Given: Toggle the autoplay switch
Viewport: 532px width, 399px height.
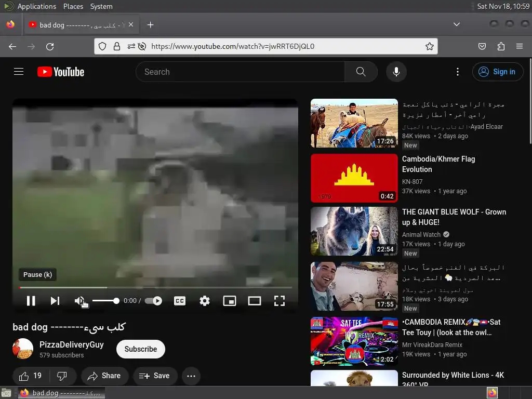Looking at the screenshot, I should [x=153, y=301].
